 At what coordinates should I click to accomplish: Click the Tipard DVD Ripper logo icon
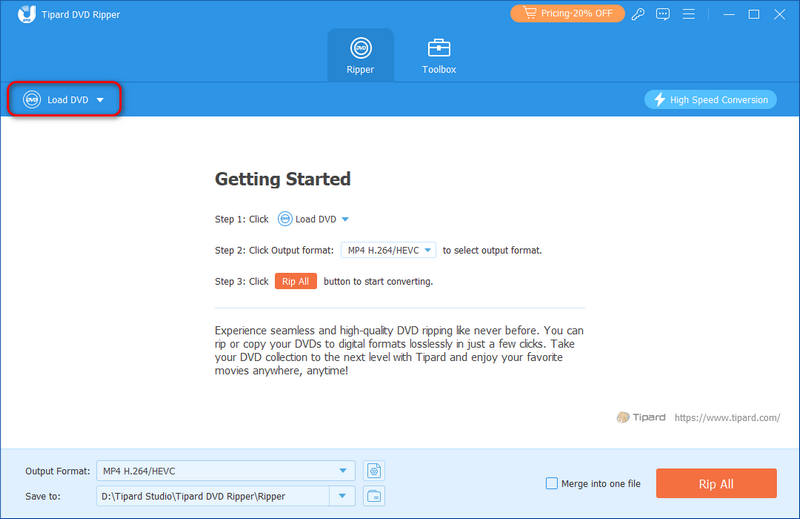(27, 14)
